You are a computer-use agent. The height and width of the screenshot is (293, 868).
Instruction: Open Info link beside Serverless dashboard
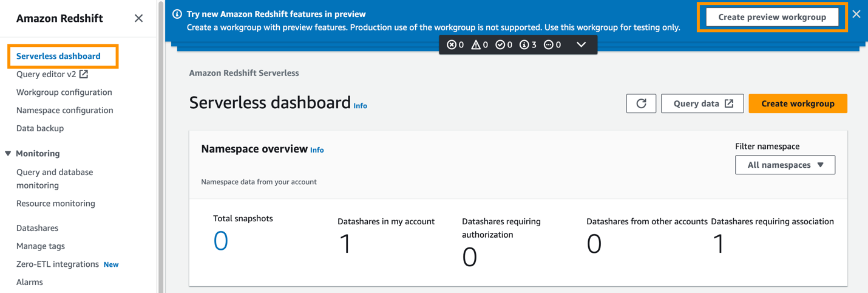click(360, 106)
